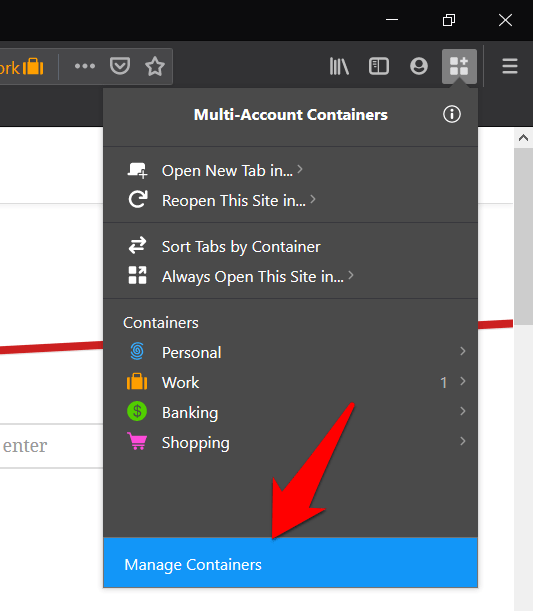533x611 pixels.
Task: Select Sort Tabs by Container
Action: point(241,247)
